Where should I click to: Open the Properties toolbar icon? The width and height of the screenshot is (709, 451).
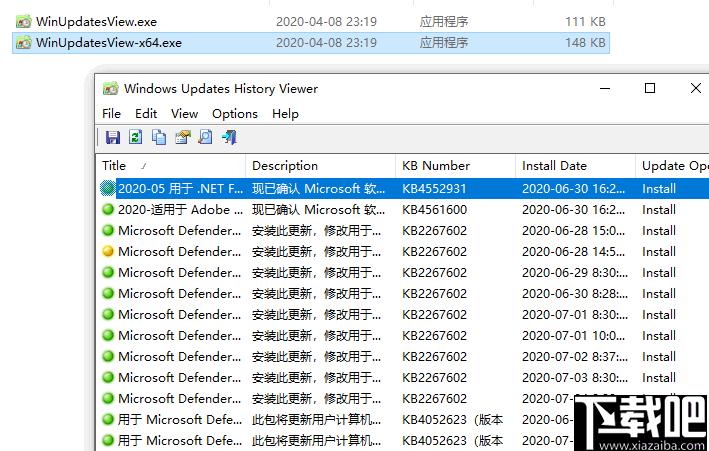pos(182,137)
